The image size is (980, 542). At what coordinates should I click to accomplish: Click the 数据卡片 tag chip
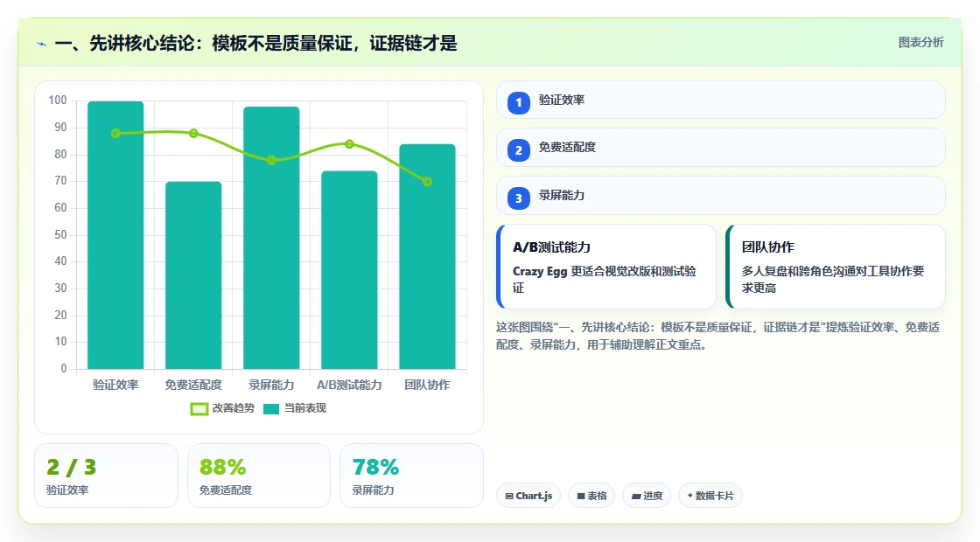pos(710,496)
